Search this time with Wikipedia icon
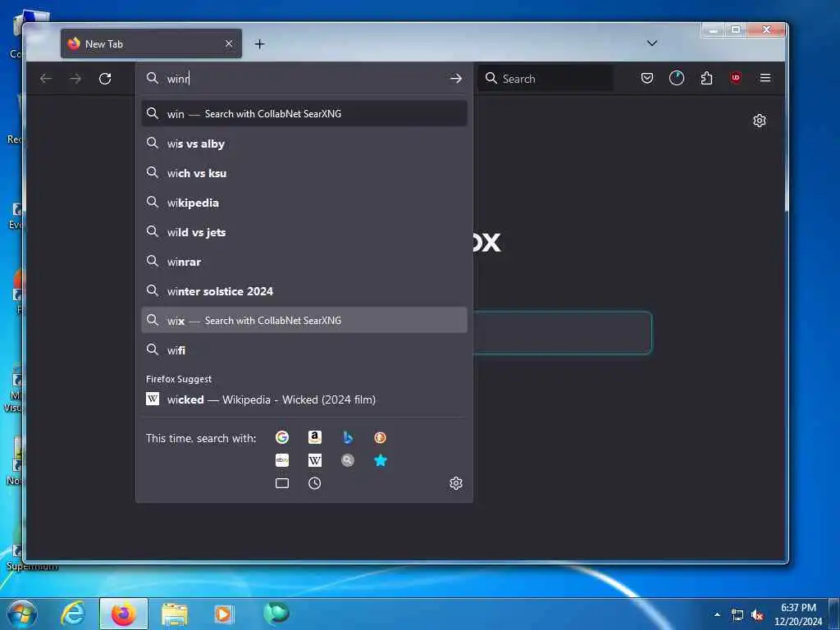Viewport: 840px width, 630px height. [x=315, y=460]
